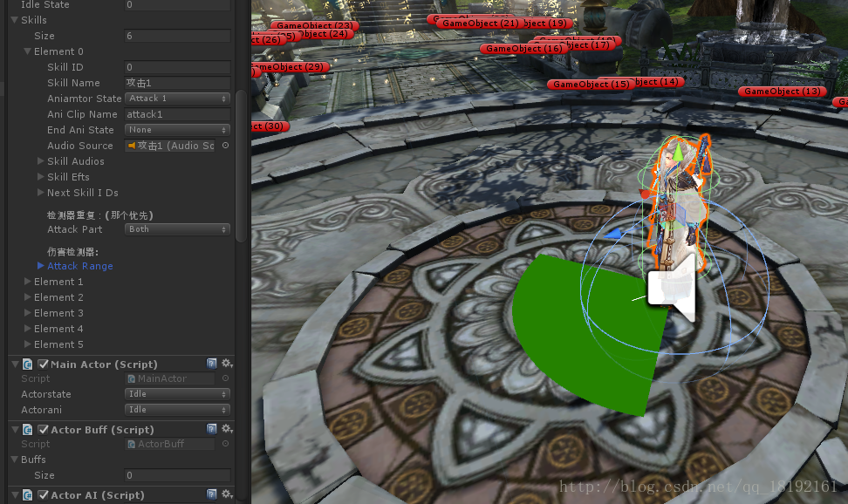
Task: Click the Main Actor script icon
Action: [x=28, y=364]
